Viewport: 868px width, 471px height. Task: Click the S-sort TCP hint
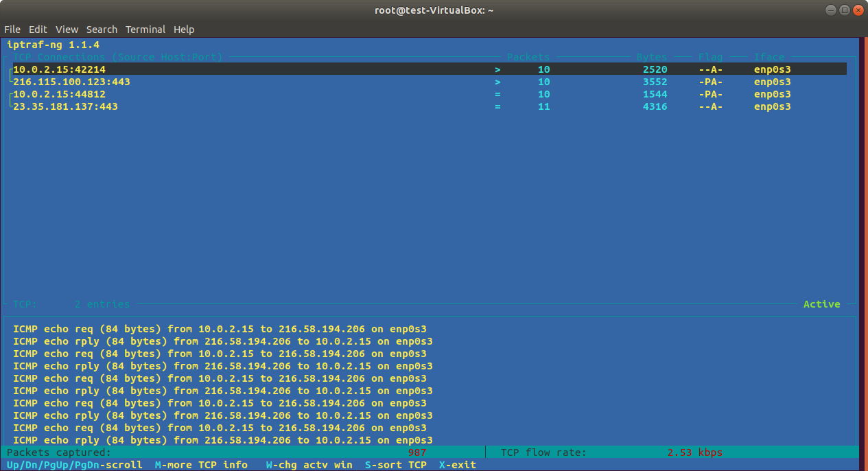click(396, 465)
